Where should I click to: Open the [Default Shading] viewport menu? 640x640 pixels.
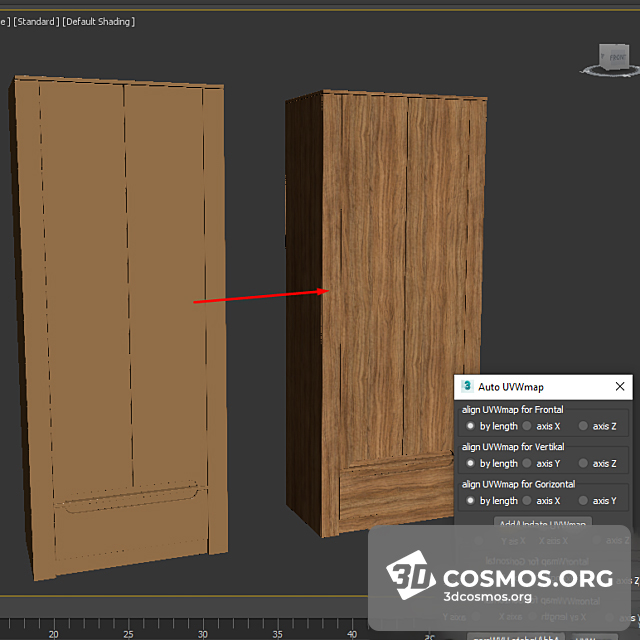tap(98, 21)
